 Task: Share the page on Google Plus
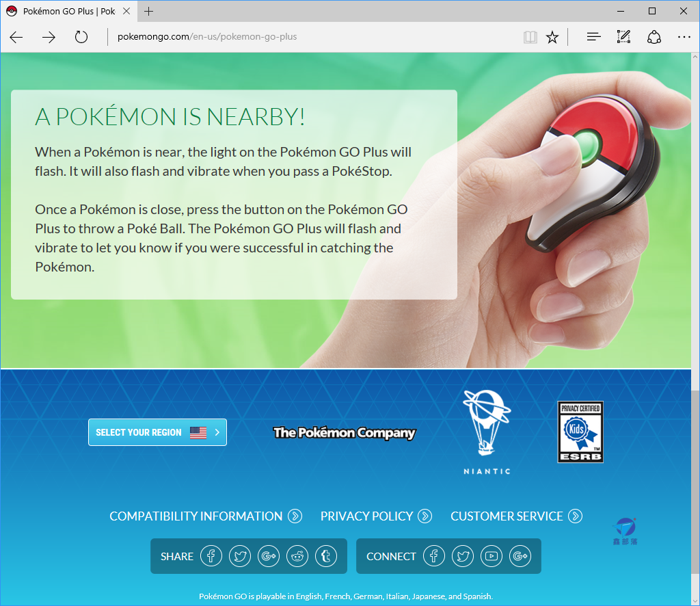[268, 556]
